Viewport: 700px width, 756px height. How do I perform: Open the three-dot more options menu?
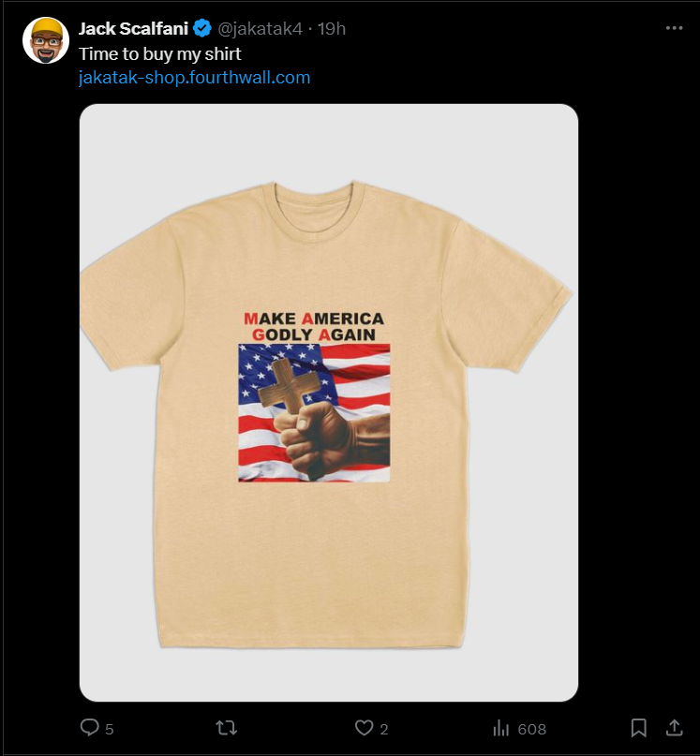click(674, 28)
